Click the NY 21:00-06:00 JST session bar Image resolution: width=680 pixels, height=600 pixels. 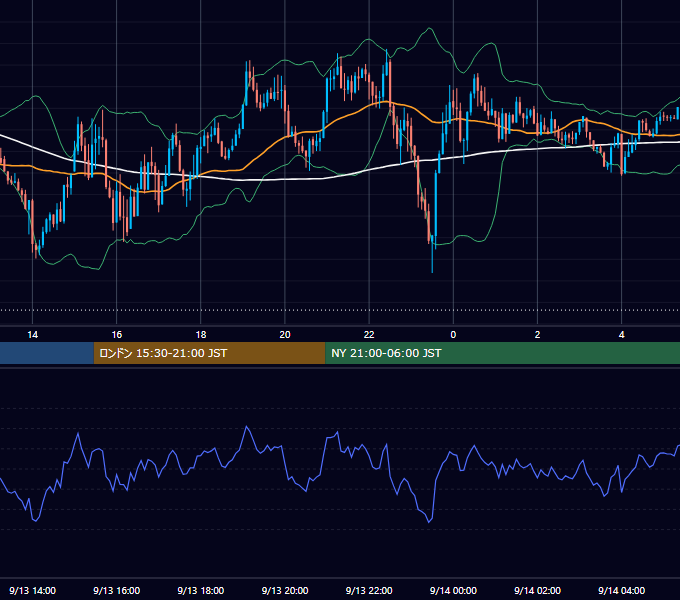coord(502,353)
